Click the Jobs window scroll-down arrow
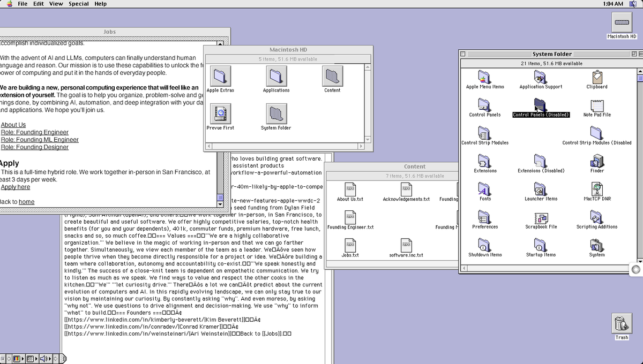This screenshot has height=364, width=643. (x=220, y=204)
